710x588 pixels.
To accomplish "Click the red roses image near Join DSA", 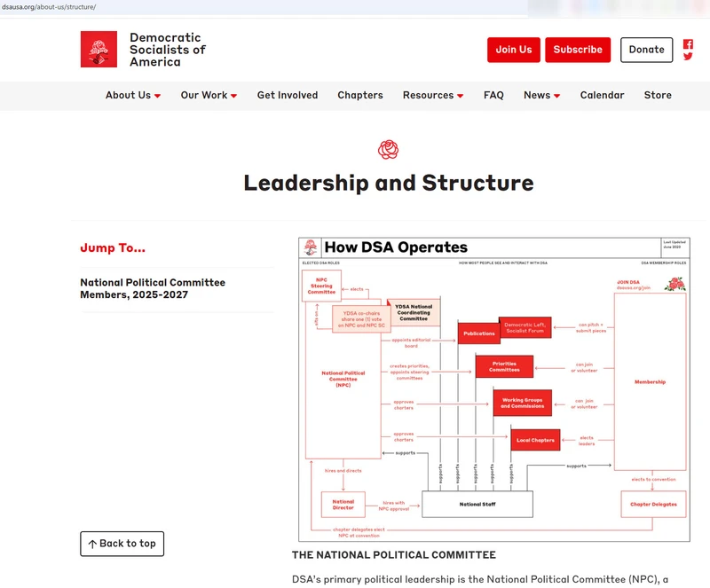I will (x=675, y=284).
